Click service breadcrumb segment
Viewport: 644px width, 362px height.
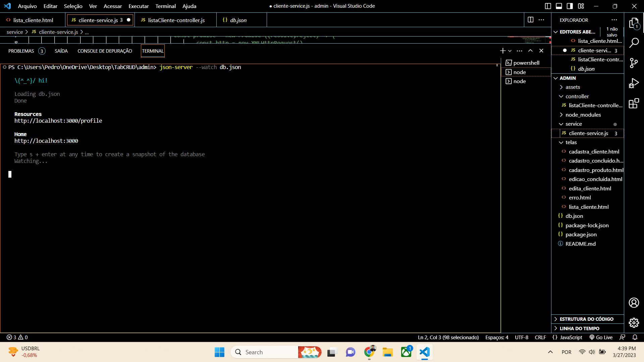click(x=15, y=32)
